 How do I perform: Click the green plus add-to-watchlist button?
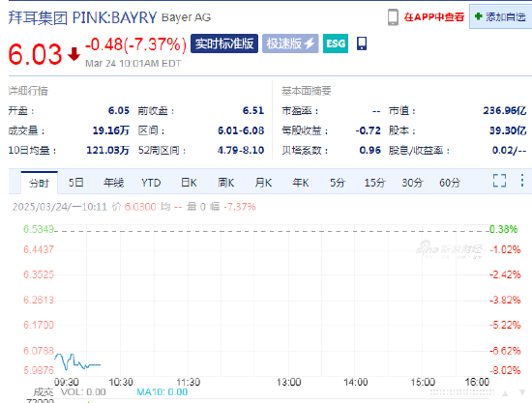point(500,16)
